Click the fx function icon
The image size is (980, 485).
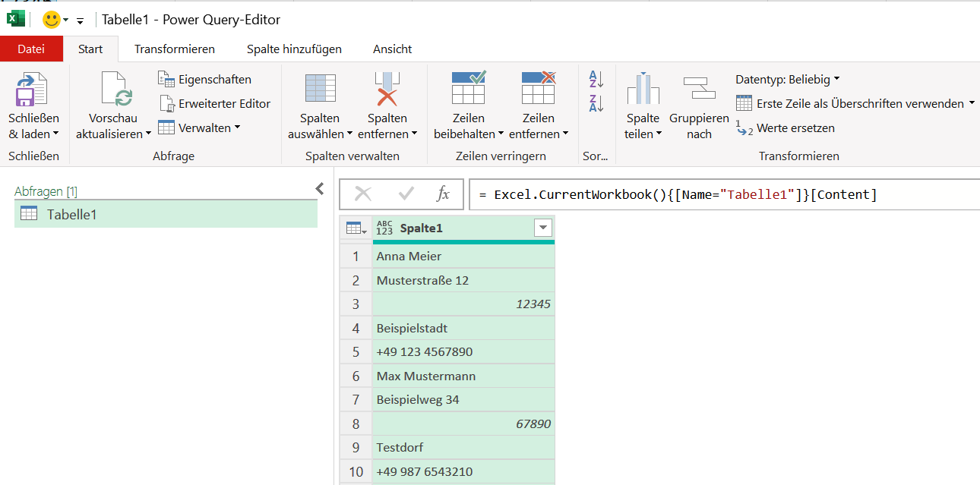pos(443,194)
